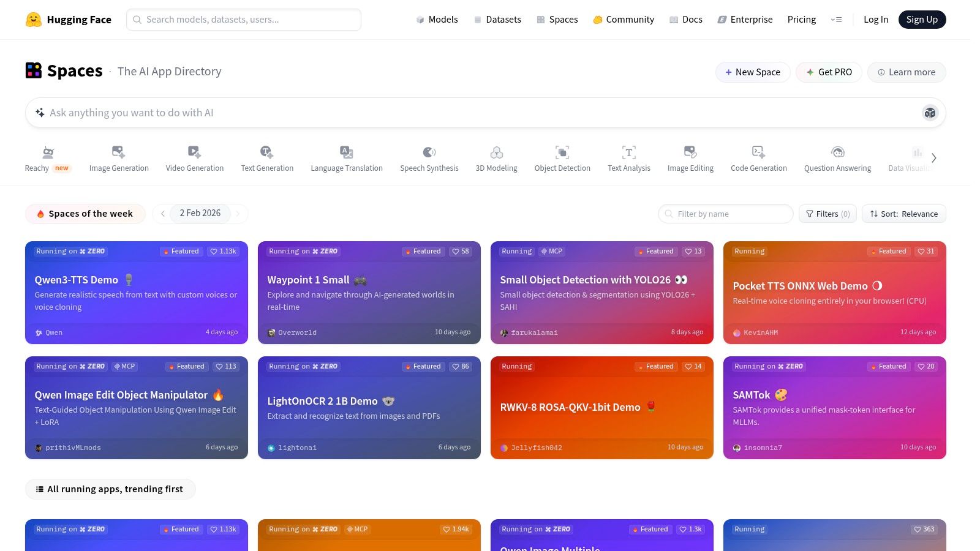Choose the Speech Synthesis category icon

coord(429,152)
